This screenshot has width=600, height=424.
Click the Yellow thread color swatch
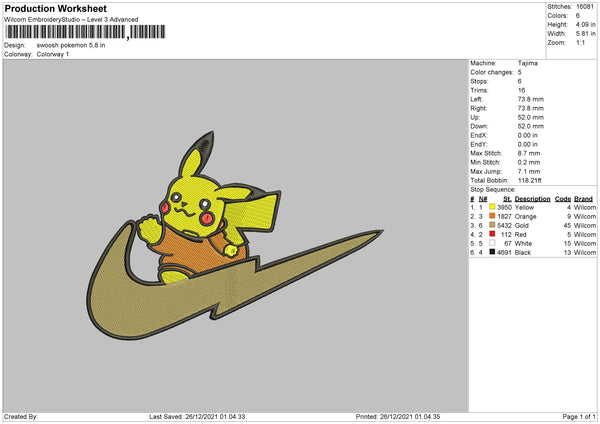click(x=492, y=207)
